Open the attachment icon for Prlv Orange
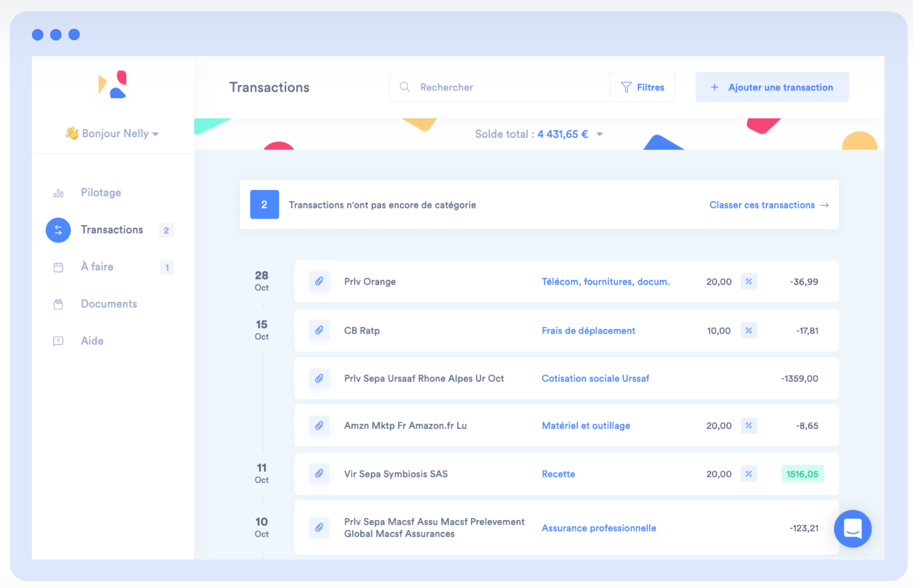Image resolution: width=913 pixels, height=588 pixels. click(x=319, y=281)
